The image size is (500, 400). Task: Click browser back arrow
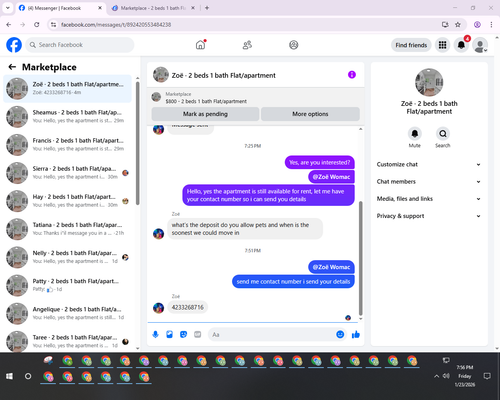[x=9, y=25]
